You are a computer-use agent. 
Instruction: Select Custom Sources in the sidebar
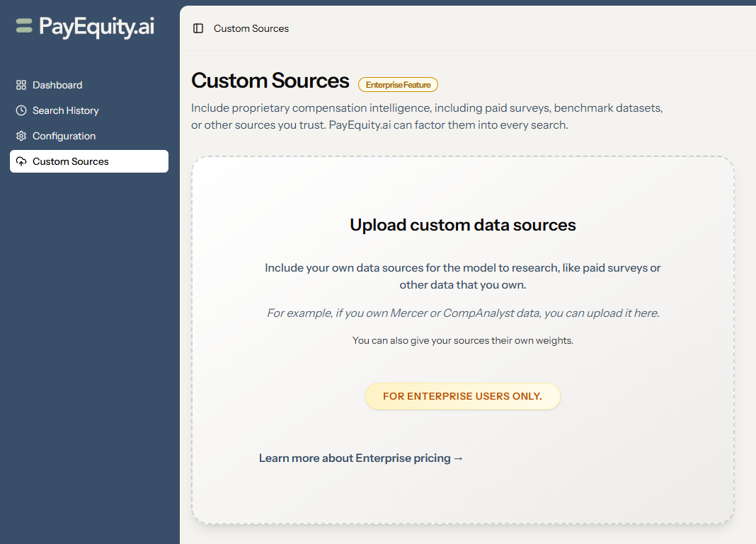click(69, 161)
